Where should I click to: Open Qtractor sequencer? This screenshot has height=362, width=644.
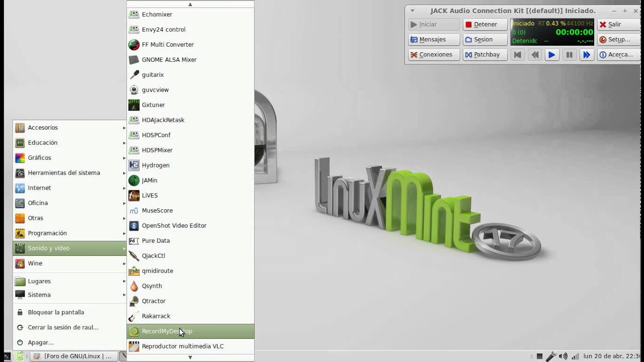click(190, 301)
